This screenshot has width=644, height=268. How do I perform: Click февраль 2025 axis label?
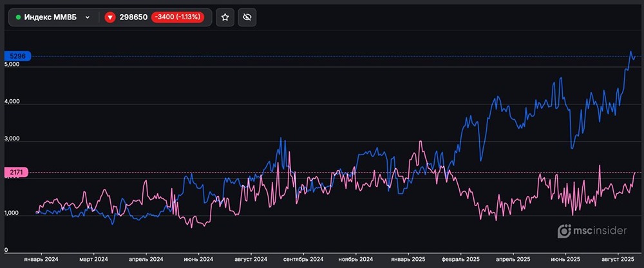pos(460,258)
